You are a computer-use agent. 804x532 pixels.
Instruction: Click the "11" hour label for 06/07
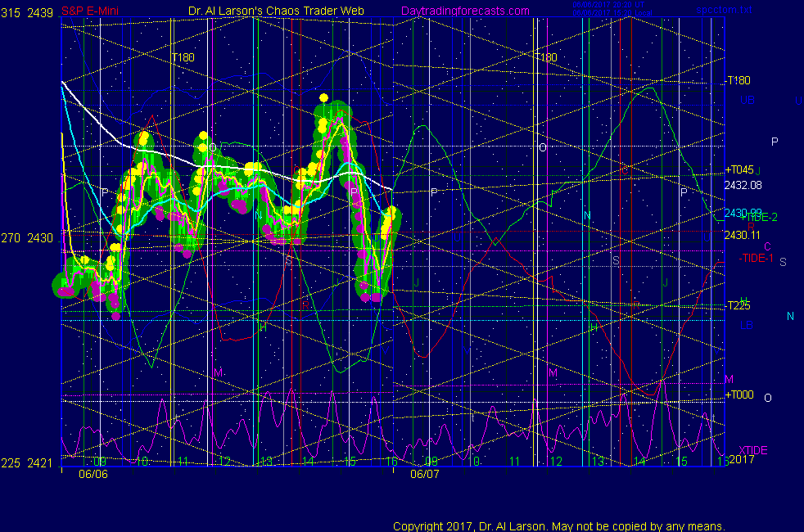click(515, 462)
